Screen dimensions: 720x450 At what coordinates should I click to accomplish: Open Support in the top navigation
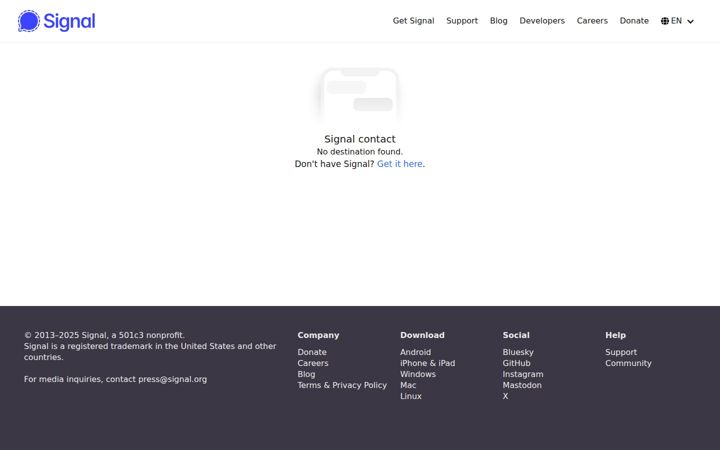462,21
